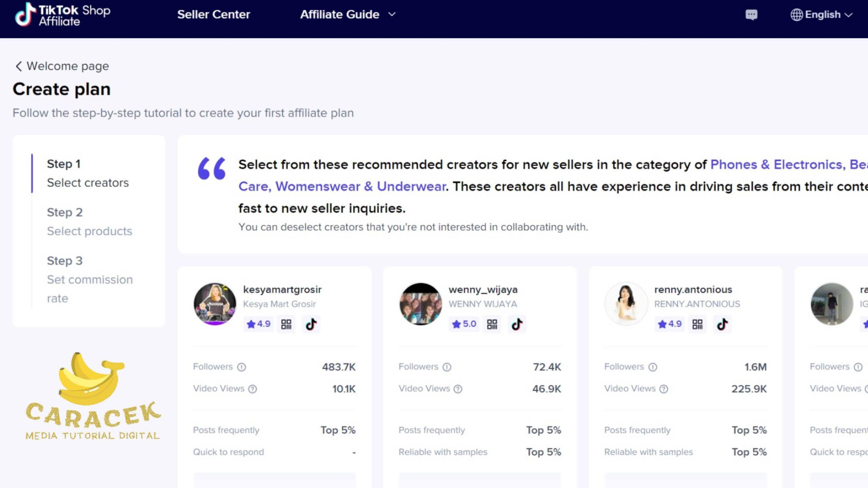Screen dimensions: 868x488
Task: Open QR code for kesyamartgrosir
Action: 286,324
